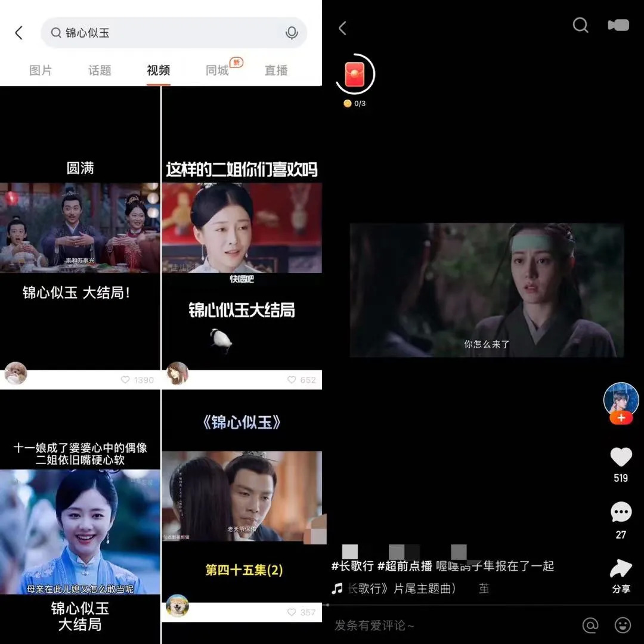The image size is (644, 644).
Task: Open the 直播 tab
Action: tap(276, 70)
